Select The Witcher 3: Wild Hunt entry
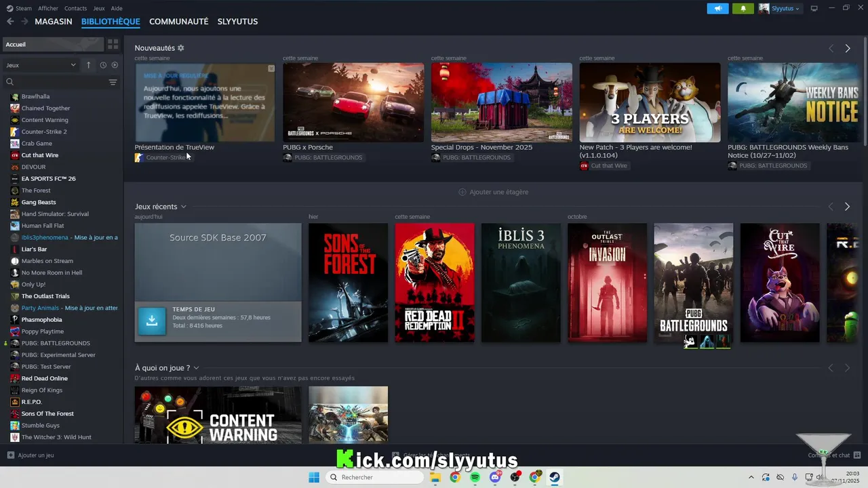This screenshot has height=488, width=868. click(56, 437)
